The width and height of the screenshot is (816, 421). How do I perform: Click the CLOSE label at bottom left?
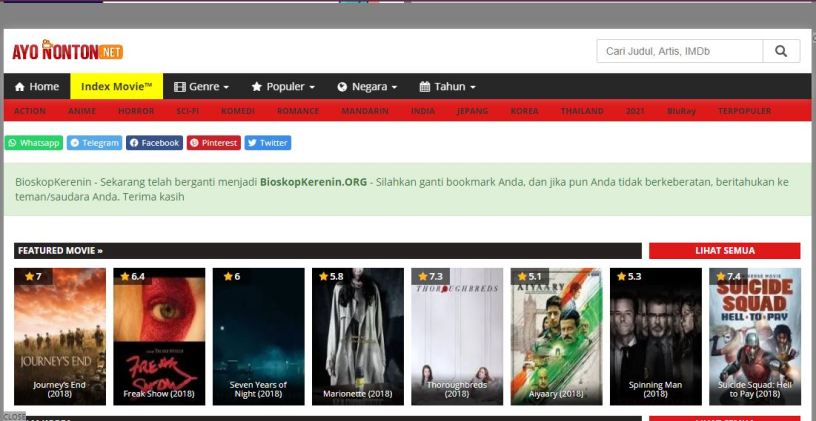coord(14,416)
